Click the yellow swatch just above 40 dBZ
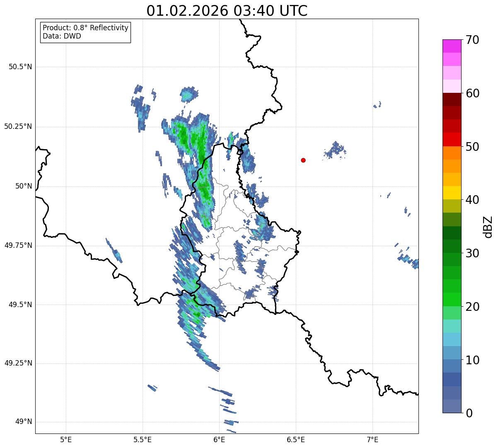 click(x=452, y=193)
